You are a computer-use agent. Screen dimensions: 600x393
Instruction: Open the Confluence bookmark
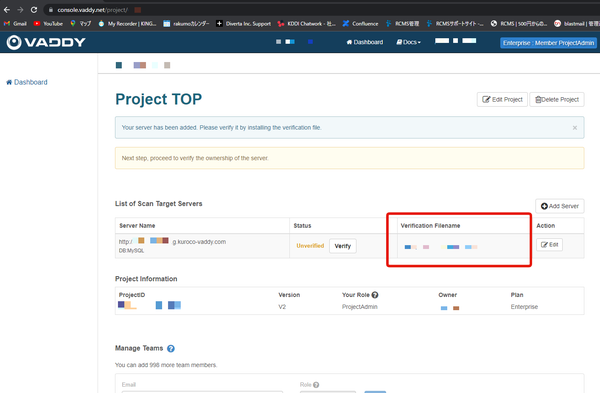tap(360, 24)
